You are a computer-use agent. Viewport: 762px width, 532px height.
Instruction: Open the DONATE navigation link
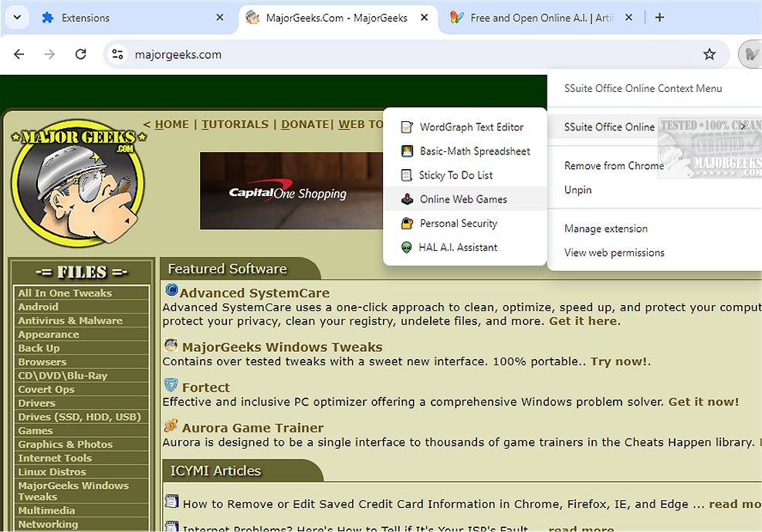pyautogui.click(x=305, y=124)
